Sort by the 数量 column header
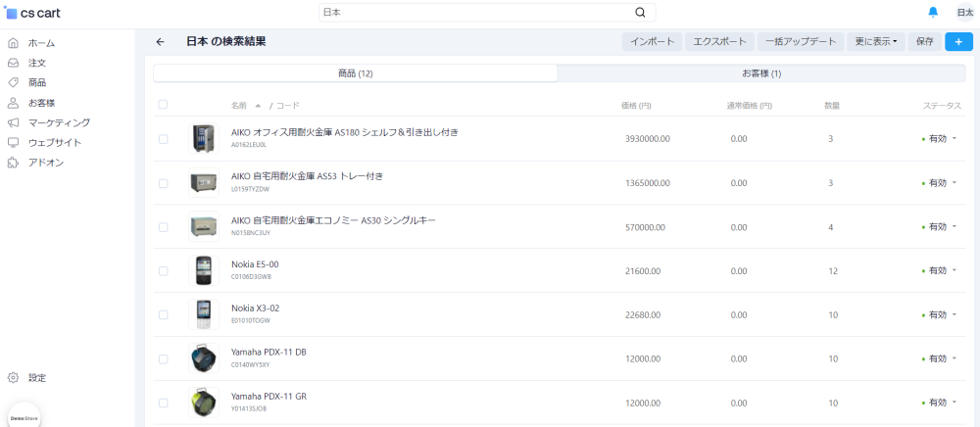The width and height of the screenshot is (980, 427). (x=832, y=106)
